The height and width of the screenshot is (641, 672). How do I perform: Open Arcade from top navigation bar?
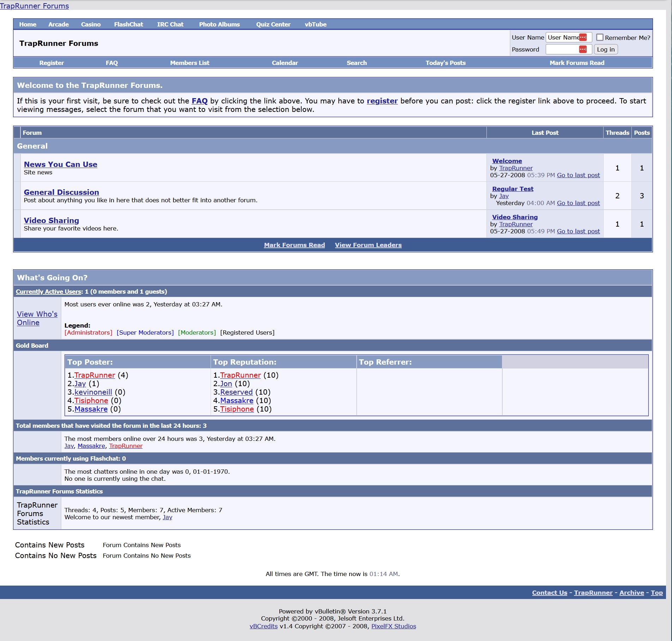click(59, 24)
